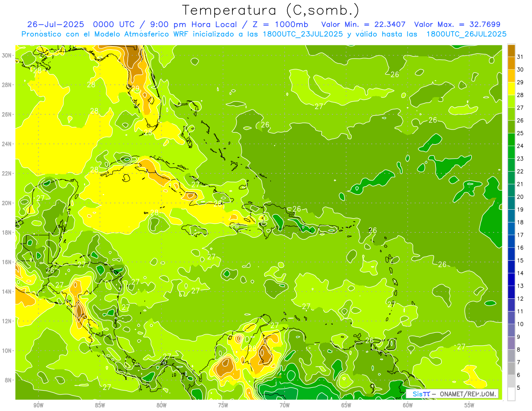The width and height of the screenshot is (532, 411).
Task: Click the 80W longitude axis label
Action: coord(161,405)
